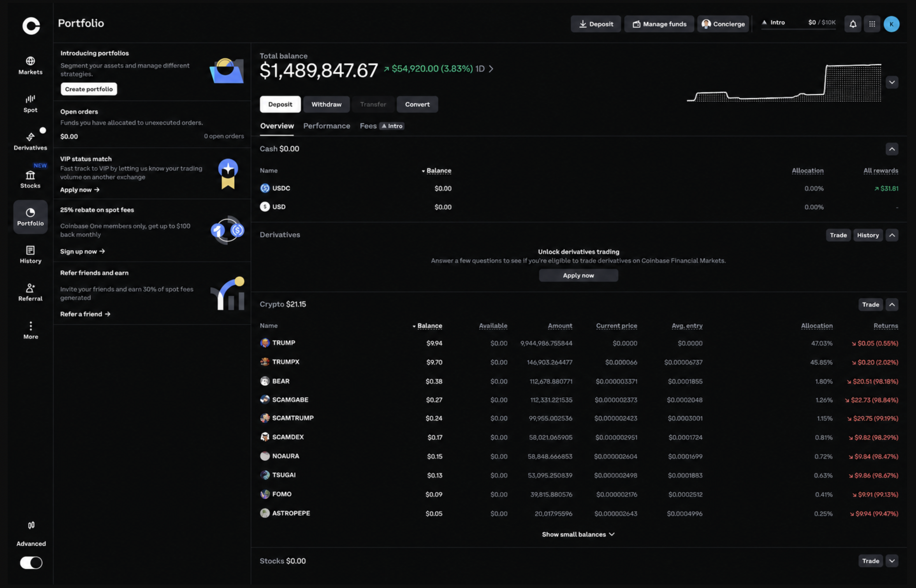Click the Convert button
The image size is (916, 588).
[x=418, y=104]
